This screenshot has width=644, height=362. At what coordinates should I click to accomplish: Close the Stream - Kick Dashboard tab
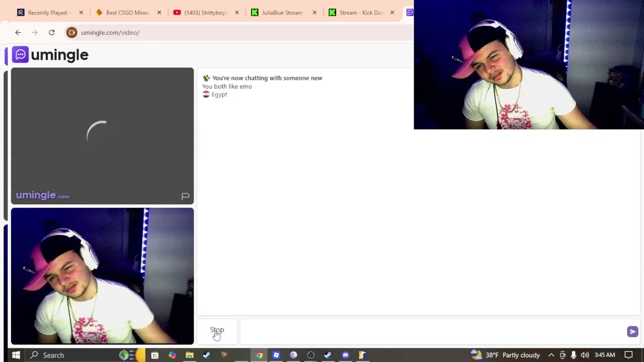(392, 13)
